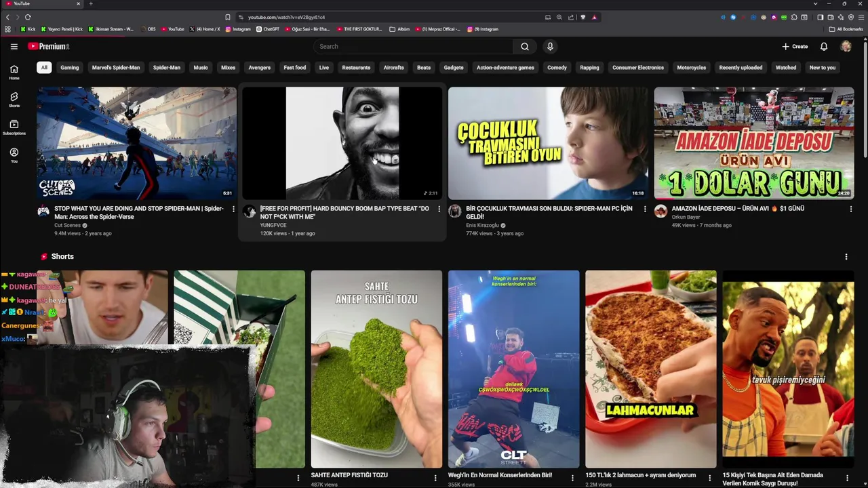Play the Kendrick boom bap beat thumbnail
The width and height of the screenshot is (868, 488).
pos(342,143)
